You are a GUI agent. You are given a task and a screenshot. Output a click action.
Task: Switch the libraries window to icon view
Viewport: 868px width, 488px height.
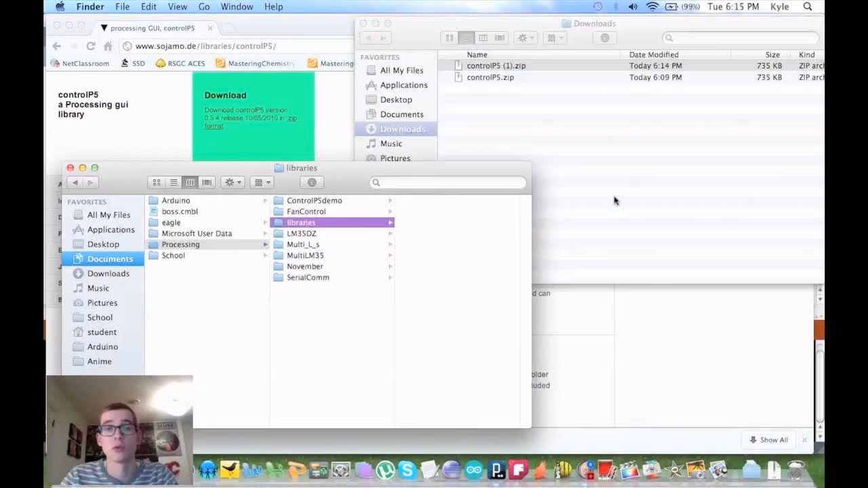[x=157, y=182]
